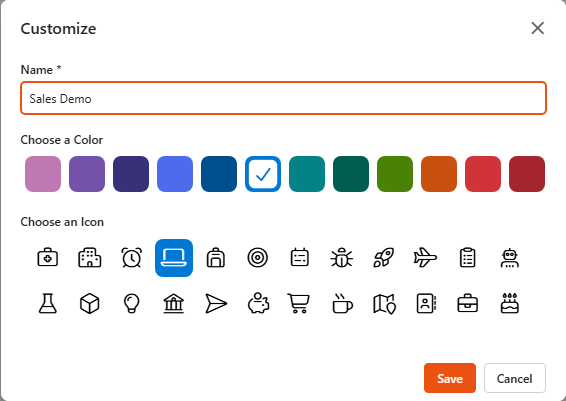
Task: Choose the dark green color swatch
Action: pyautogui.click(x=351, y=174)
